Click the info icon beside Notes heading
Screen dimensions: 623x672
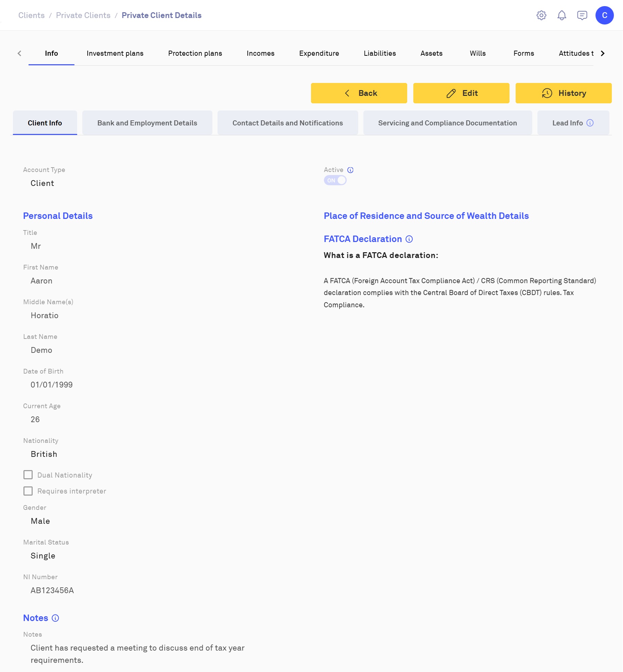[55, 618]
